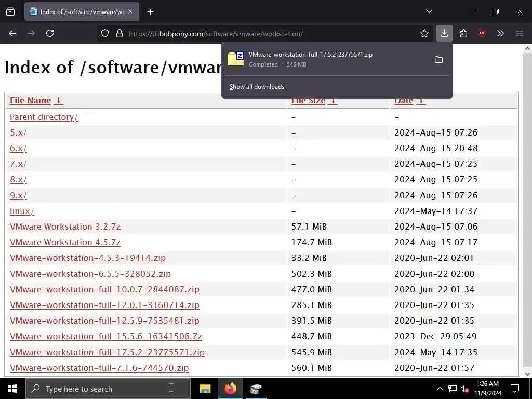List all tabs dropdown arrow
Screen dimensions: 532x399
tap(429, 11)
